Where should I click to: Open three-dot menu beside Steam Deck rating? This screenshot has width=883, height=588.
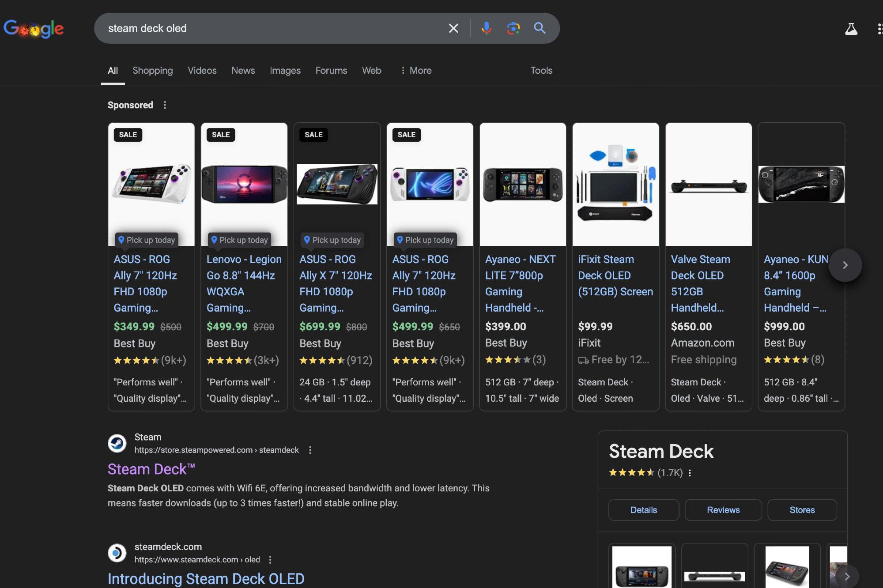(690, 473)
